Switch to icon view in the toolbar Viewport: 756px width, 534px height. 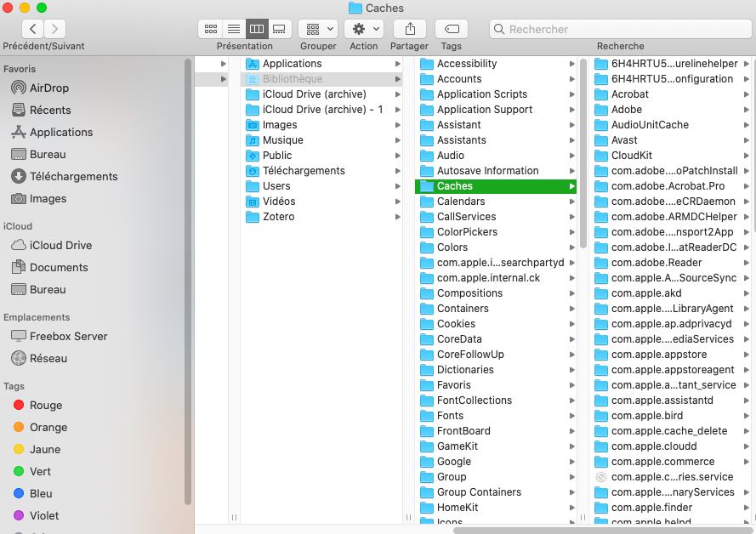tap(210, 28)
